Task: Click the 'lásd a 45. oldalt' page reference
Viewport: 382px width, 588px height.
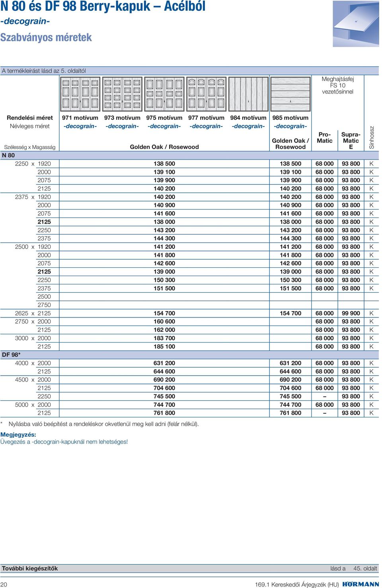Action: [x=354, y=568]
